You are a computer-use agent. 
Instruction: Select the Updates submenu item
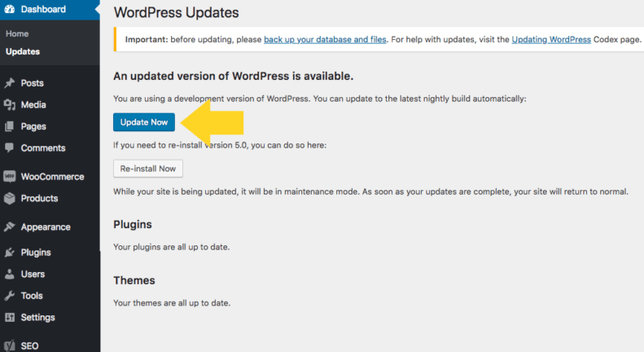coord(23,52)
